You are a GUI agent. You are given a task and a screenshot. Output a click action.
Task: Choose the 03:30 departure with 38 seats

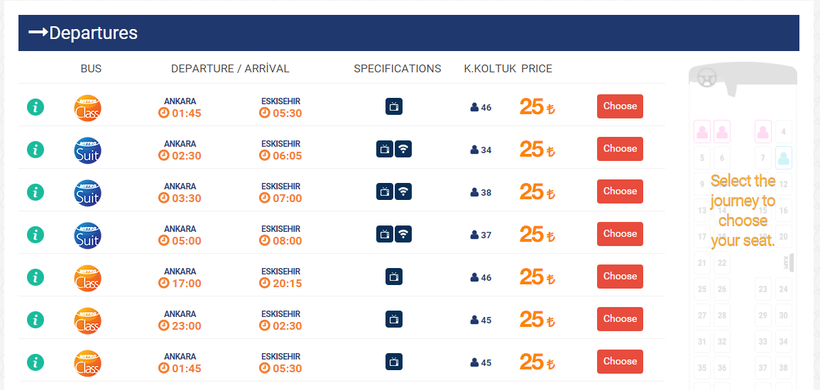pyautogui.click(x=620, y=191)
